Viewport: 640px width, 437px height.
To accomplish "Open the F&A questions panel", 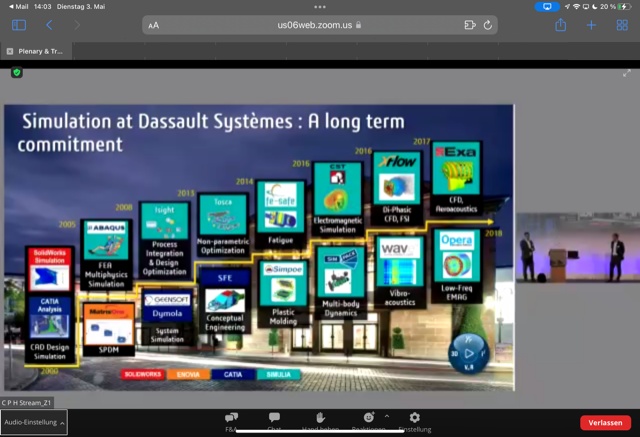I will pyautogui.click(x=231, y=422).
